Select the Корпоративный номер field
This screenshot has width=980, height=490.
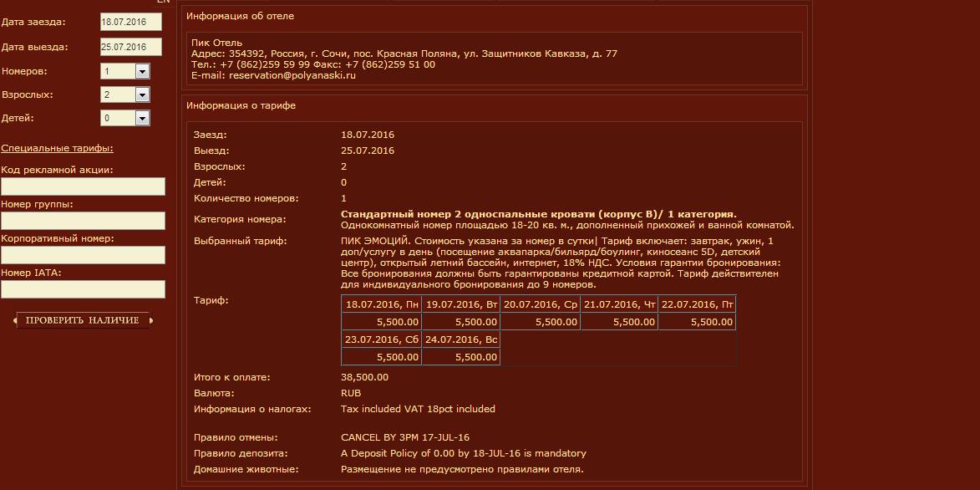[83, 255]
